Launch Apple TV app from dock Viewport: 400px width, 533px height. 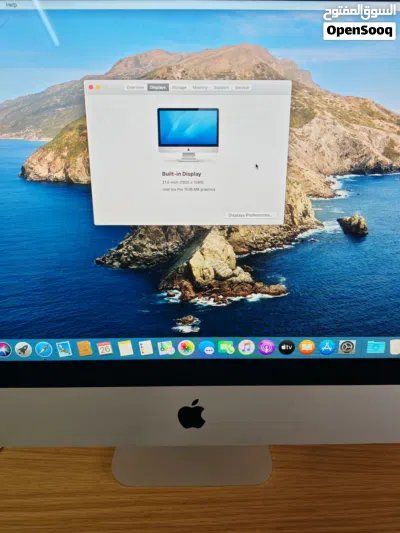(286, 347)
